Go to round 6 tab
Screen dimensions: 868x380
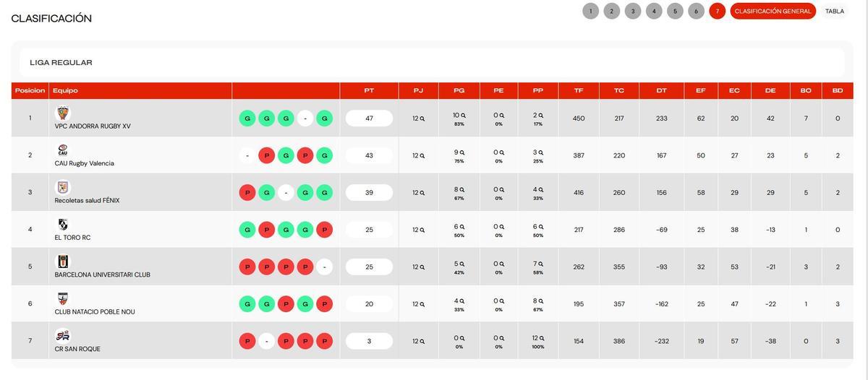pyautogui.click(x=696, y=11)
